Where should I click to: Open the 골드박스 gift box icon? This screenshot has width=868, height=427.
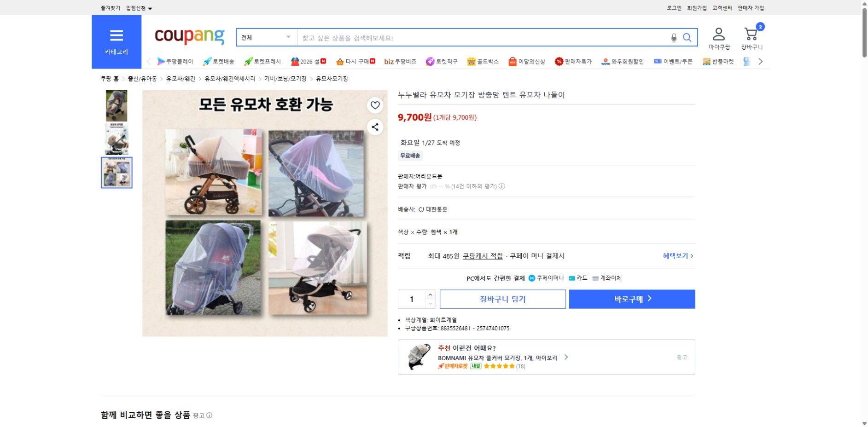click(x=471, y=61)
